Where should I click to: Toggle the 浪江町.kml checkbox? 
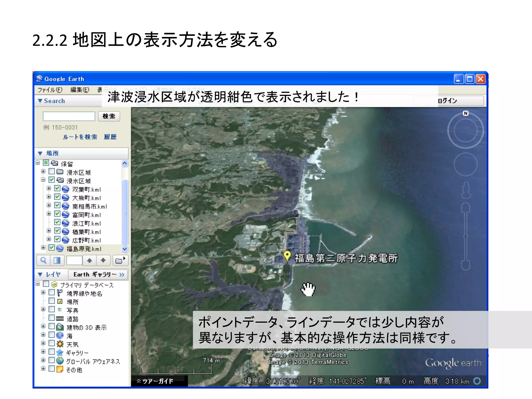coord(57,222)
